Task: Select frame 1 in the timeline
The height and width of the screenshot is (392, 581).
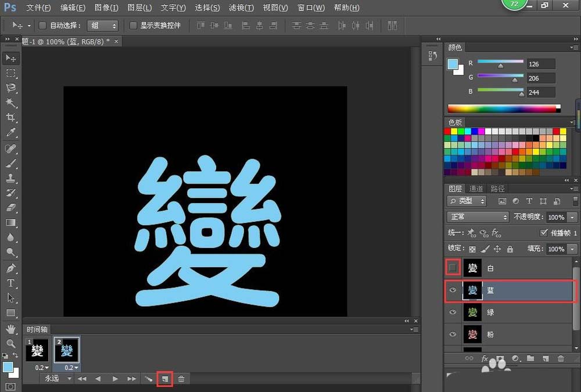Action: (x=37, y=350)
